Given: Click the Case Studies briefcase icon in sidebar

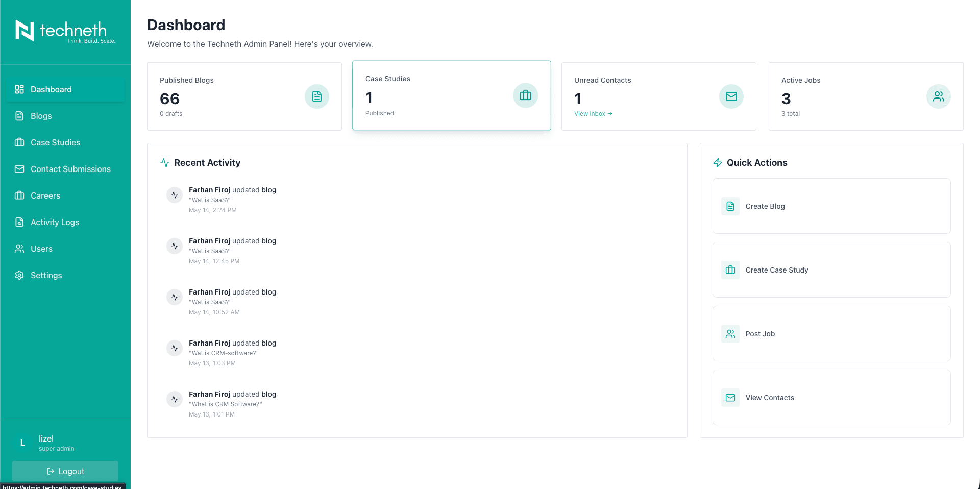Looking at the screenshot, I should tap(19, 142).
